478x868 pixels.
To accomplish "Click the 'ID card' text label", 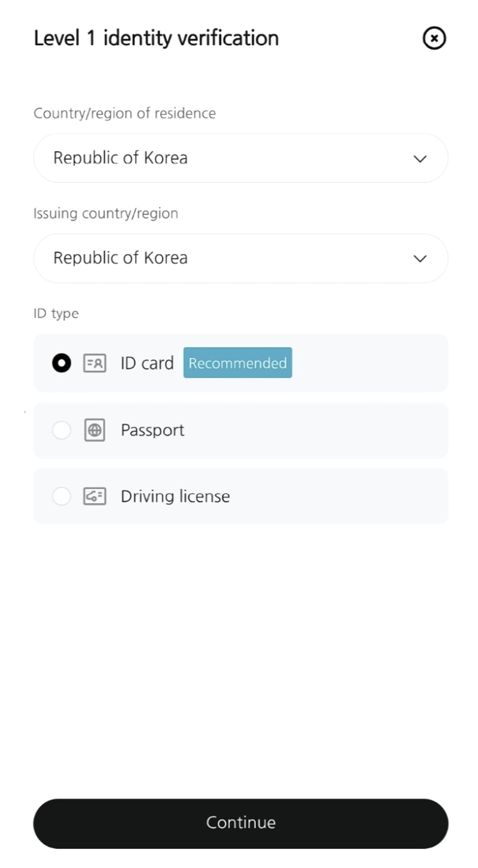I will click(x=147, y=363).
